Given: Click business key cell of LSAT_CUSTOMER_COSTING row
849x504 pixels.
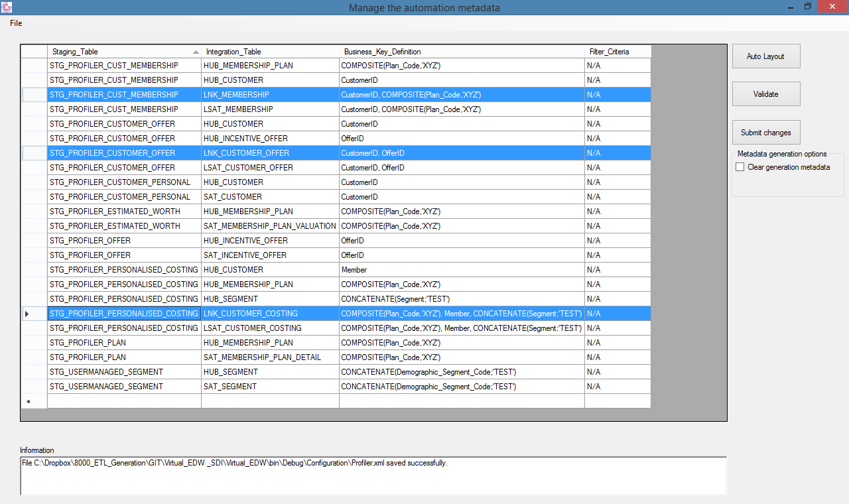Looking at the screenshot, I should pos(462,328).
